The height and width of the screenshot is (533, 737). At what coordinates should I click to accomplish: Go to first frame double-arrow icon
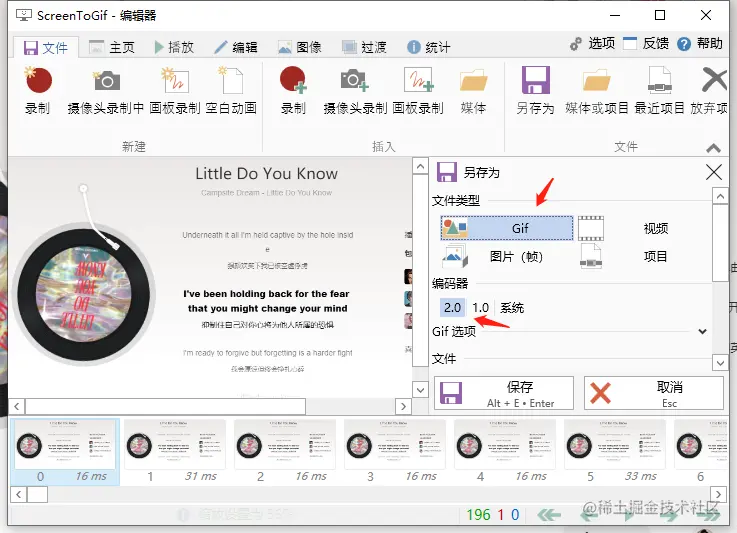pyautogui.click(x=549, y=515)
